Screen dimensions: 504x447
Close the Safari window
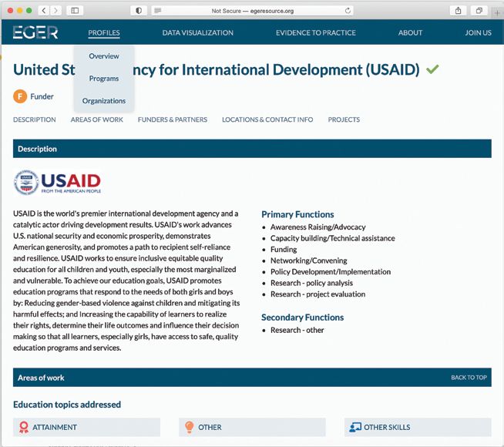point(10,11)
